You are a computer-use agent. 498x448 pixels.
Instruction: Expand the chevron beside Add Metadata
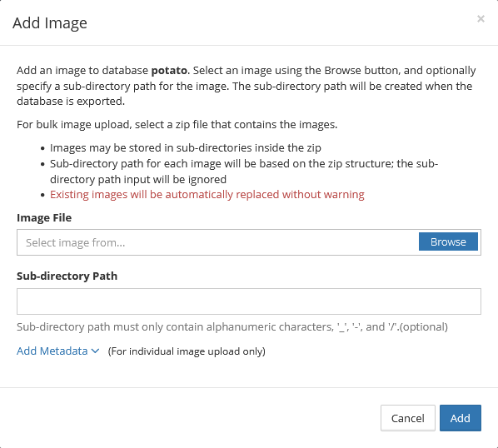click(95, 351)
